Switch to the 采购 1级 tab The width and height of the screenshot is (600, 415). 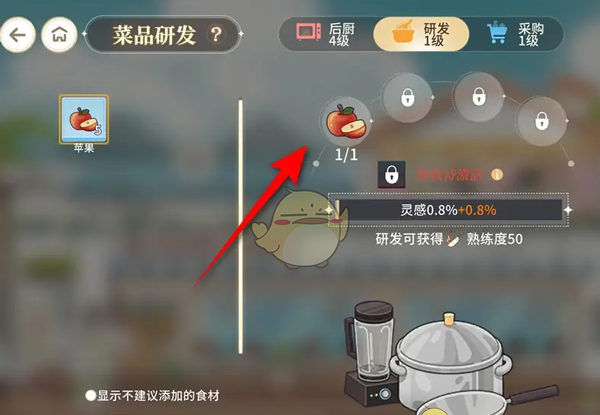click(517, 34)
